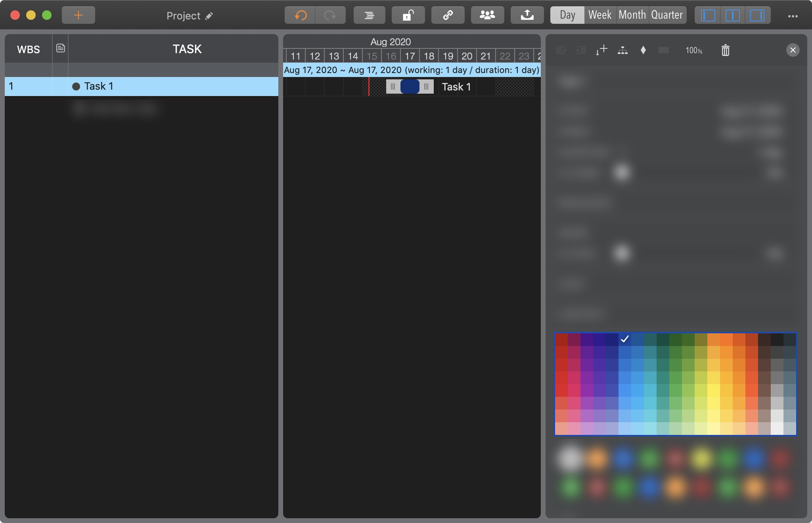Pick the bright yellow color swatch
This screenshot has height=523, width=812.
[x=713, y=390]
